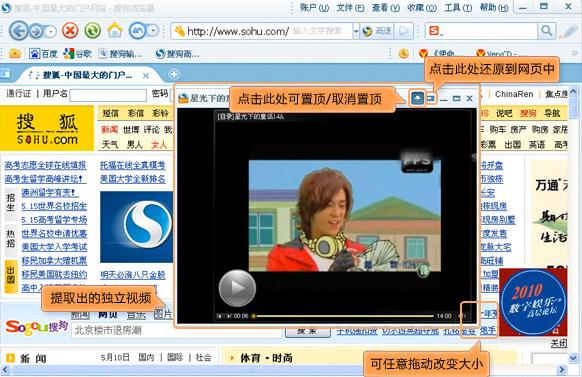Viewport: 582px width, 377px height.
Task: Open the ChinaRen link
Action: (x=514, y=94)
